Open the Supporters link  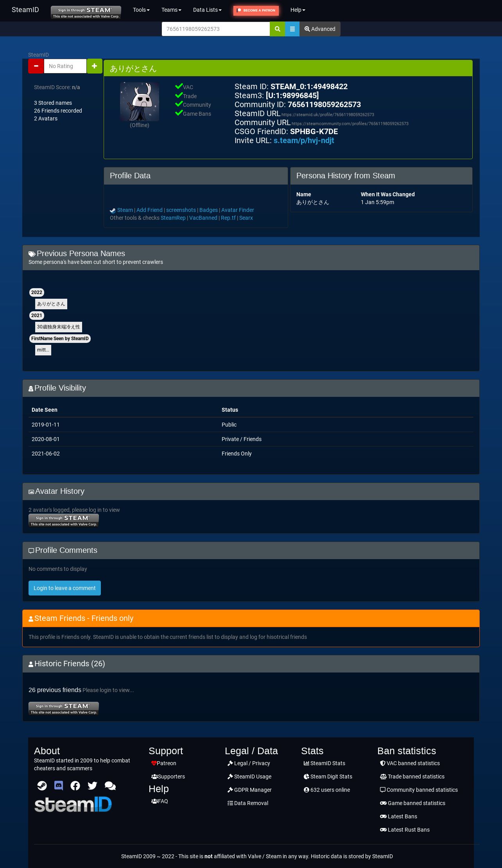click(168, 777)
